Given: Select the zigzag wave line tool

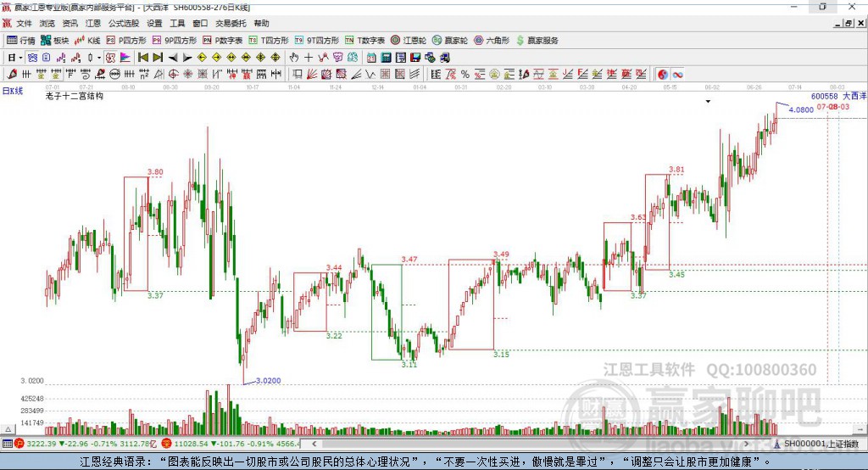Looking at the screenshot, I should click(x=370, y=75).
